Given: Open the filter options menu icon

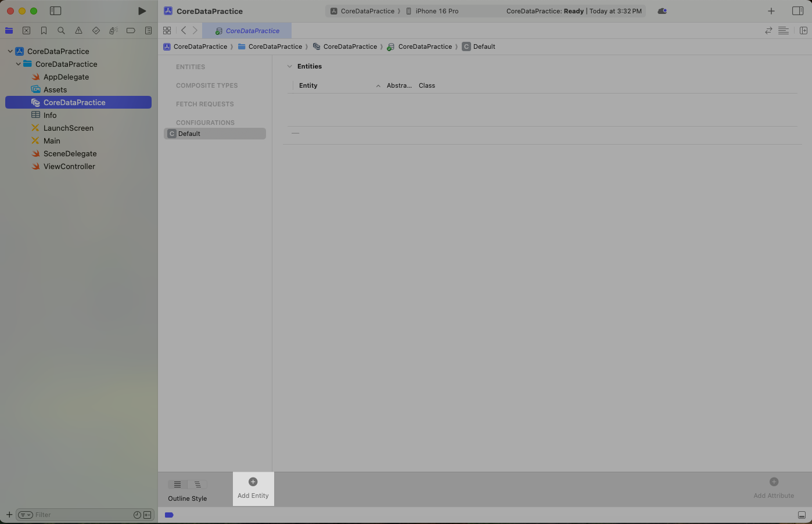Looking at the screenshot, I should [25, 515].
